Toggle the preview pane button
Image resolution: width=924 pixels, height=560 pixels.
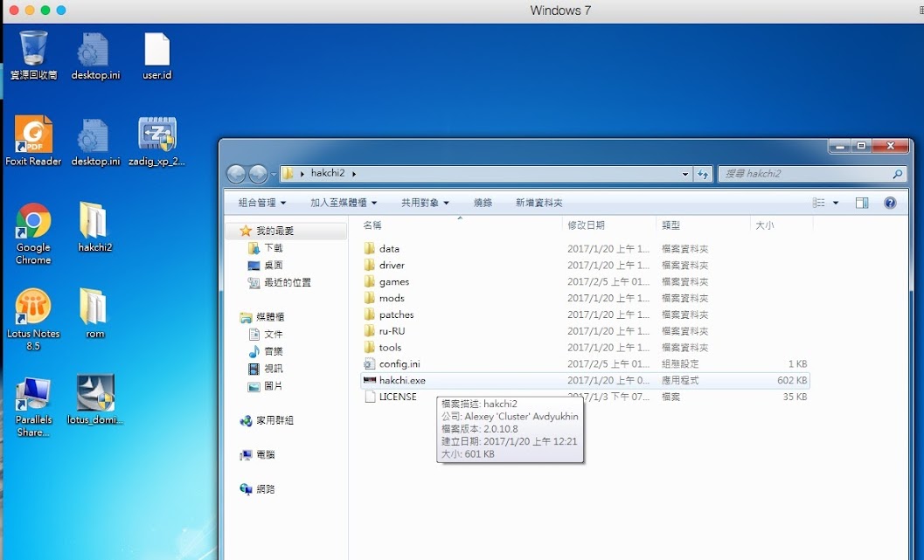[x=862, y=203]
